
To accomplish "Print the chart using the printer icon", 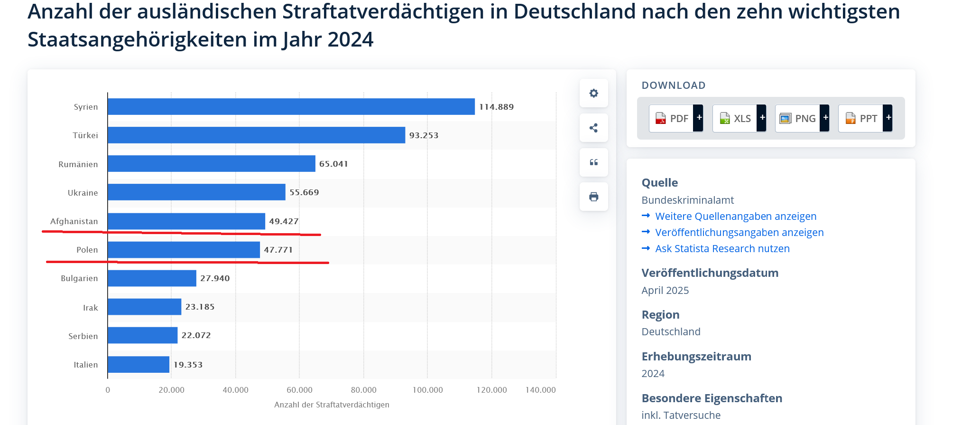I will (593, 197).
